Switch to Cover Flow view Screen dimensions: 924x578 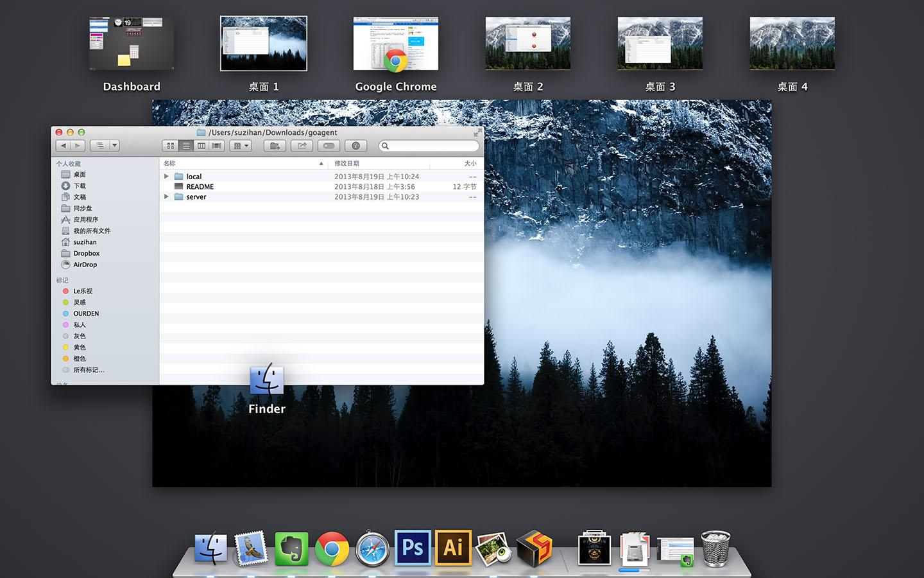(x=216, y=145)
